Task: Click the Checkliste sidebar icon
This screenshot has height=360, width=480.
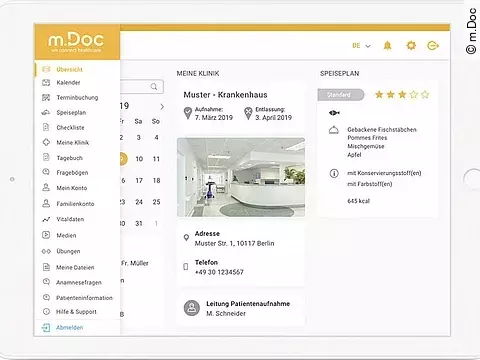Action: (x=46, y=127)
